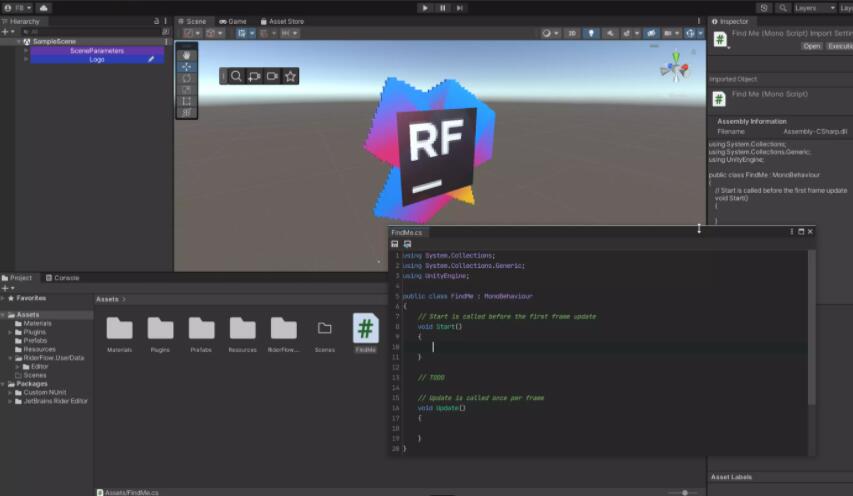Click the FindMe.cs editor vertical scrollbar
This screenshot has width=853, height=496.
(x=811, y=327)
